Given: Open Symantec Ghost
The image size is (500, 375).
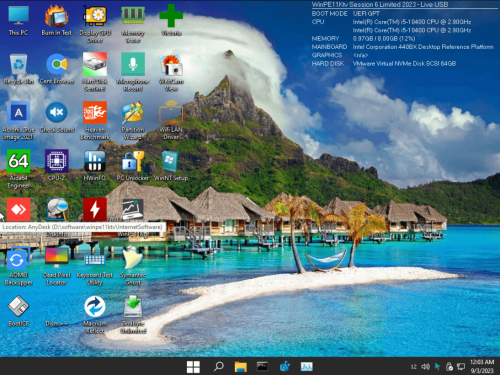Looking at the screenshot, I should 133,266.
